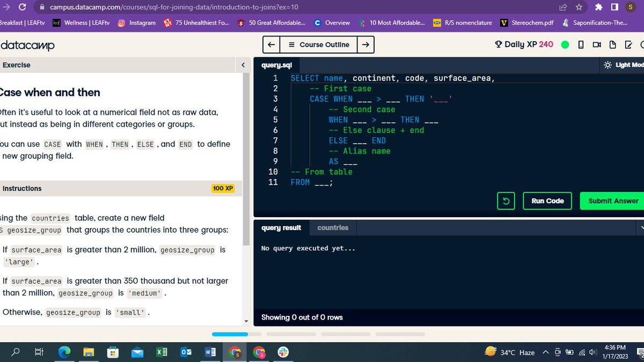Switch to the countries table tab
The height and width of the screenshot is (362, 644).
333,228
